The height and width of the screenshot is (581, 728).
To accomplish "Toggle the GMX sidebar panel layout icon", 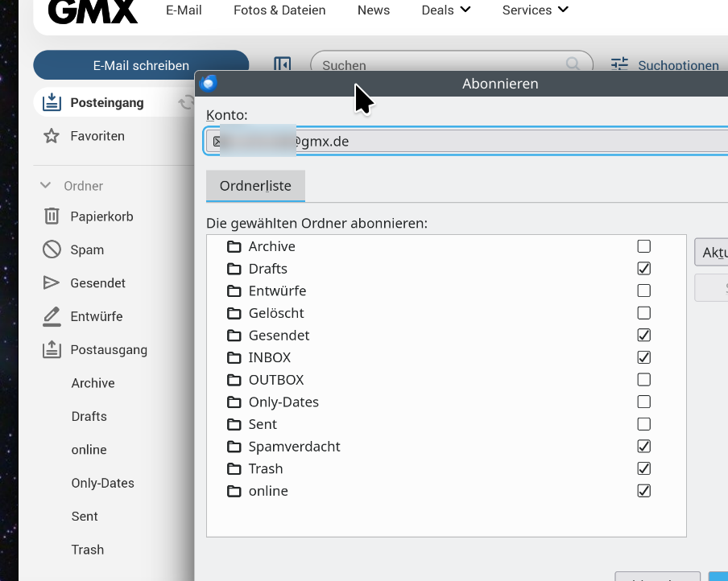I will tap(283, 64).
